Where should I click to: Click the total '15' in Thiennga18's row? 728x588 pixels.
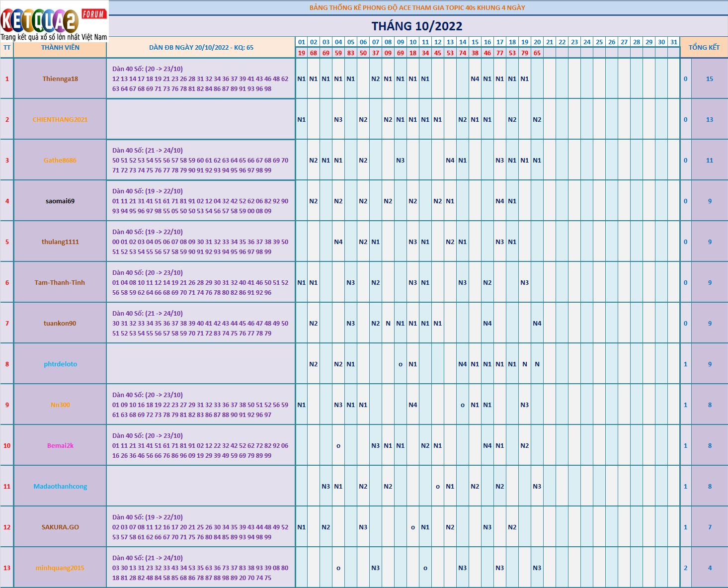(x=710, y=79)
